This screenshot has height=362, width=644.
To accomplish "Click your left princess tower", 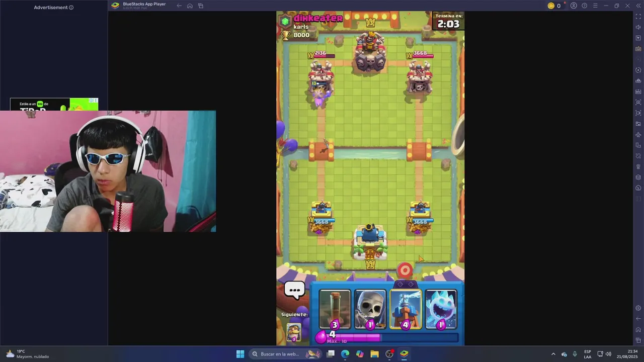I will (x=321, y=217).
